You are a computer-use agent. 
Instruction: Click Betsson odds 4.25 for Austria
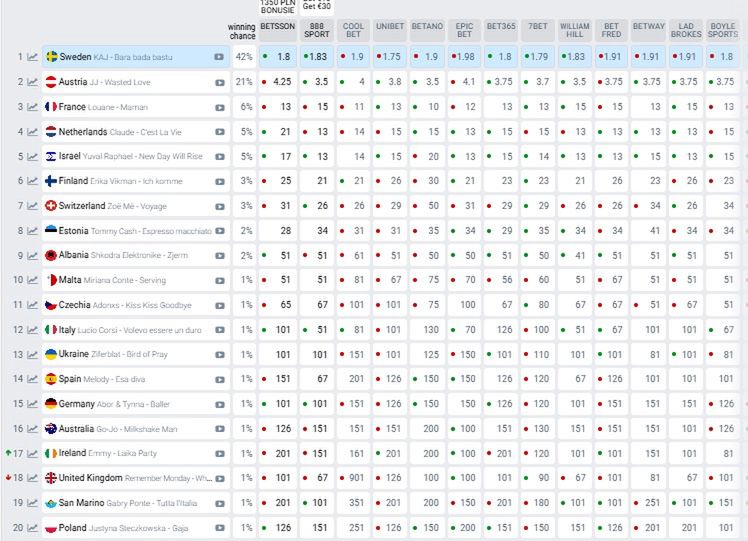pyautogui.click(x=278, y=82)
